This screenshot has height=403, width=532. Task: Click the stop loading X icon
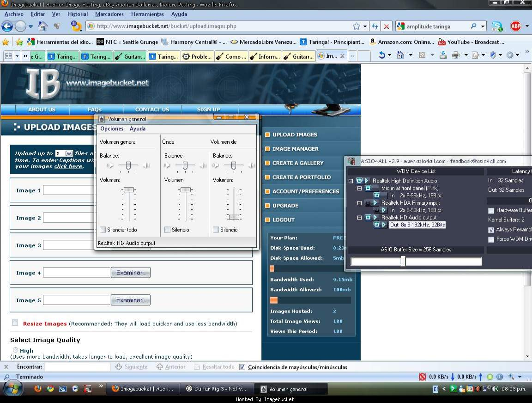(x=387, y=26)
